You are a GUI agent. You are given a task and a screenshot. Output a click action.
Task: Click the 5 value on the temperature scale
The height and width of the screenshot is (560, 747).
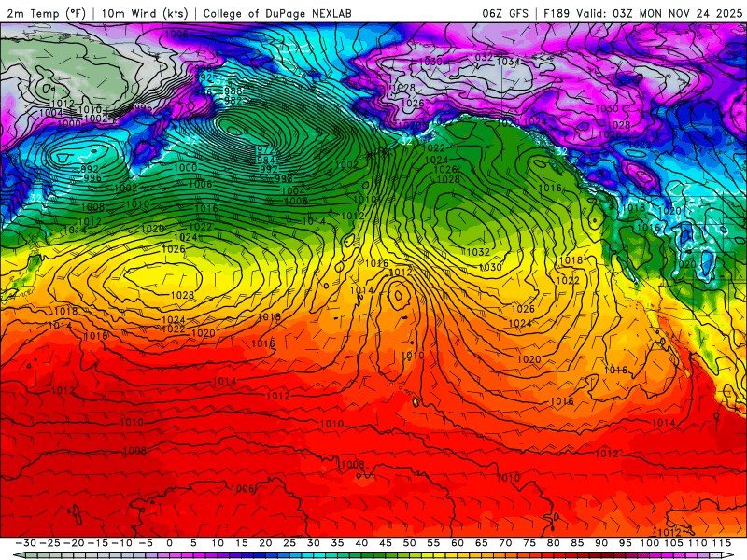[x=193, y=543]
